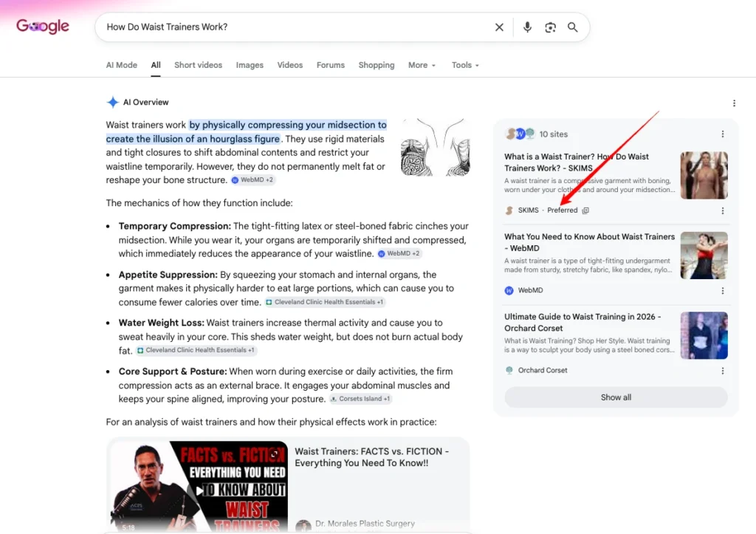Click Dr. Morales Plastic Surgery channel name
756x534 pixels.
click(x=365, y=524)
